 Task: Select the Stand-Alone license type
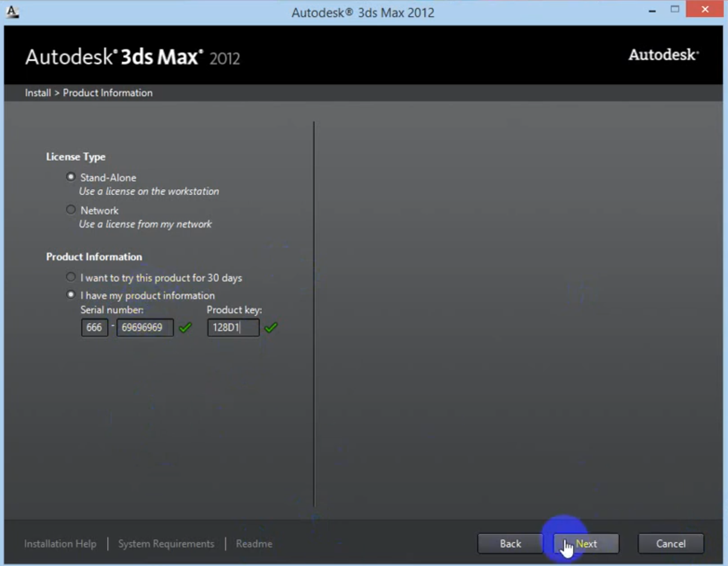click(x=71, y=178)
